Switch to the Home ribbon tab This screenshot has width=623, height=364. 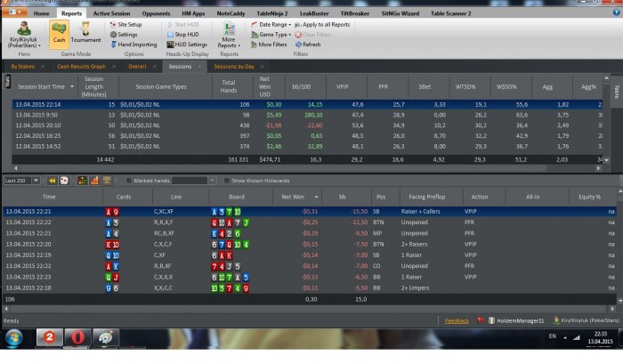coord(41,13)
